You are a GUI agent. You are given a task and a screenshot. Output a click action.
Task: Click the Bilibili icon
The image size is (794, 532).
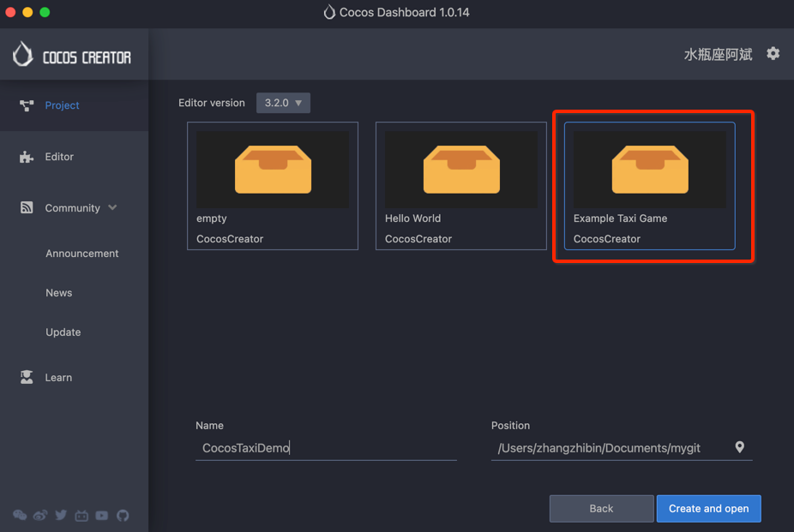coord(81,515)
